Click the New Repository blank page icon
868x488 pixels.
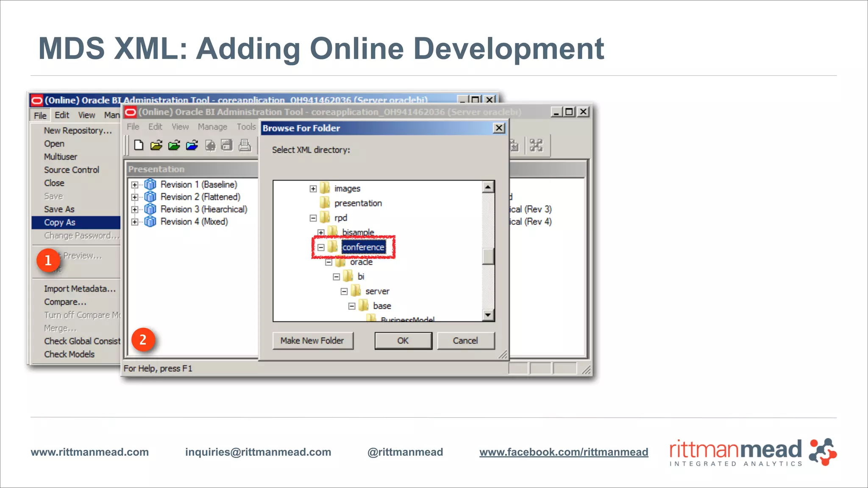coord(139,145)
